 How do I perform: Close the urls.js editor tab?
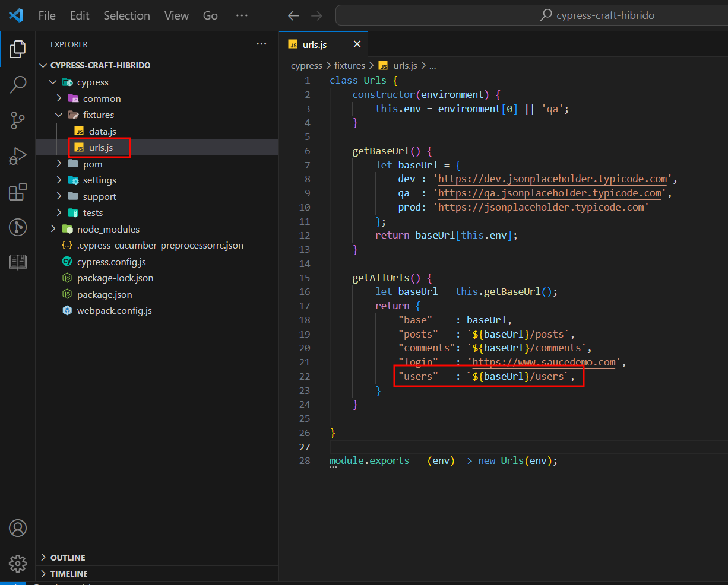tap(357, 44)
